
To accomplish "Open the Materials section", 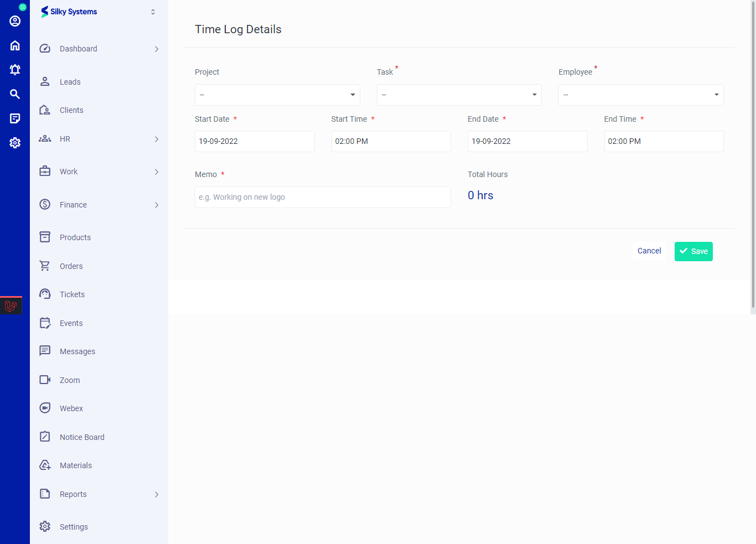I will point(75,465).
